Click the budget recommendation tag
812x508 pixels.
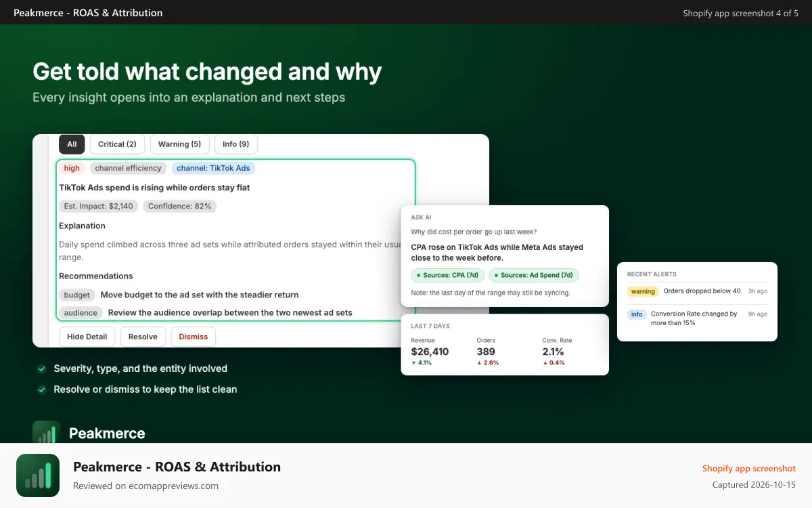click(77, 295)
